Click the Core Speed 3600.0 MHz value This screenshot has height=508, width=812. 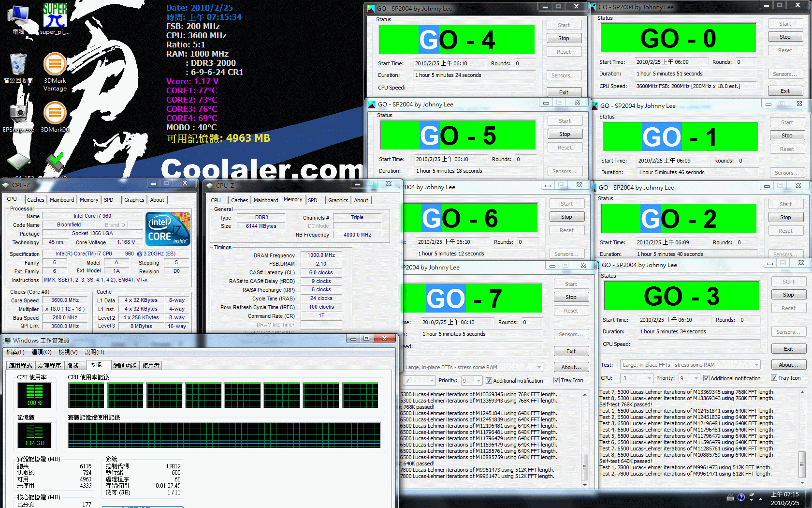[65, 300]
